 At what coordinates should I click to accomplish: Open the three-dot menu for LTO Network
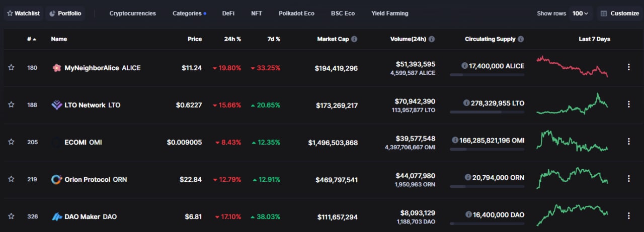tap(628, 104)
